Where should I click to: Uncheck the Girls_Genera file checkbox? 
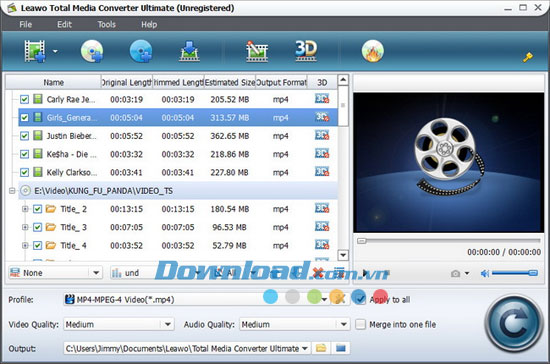24,117
